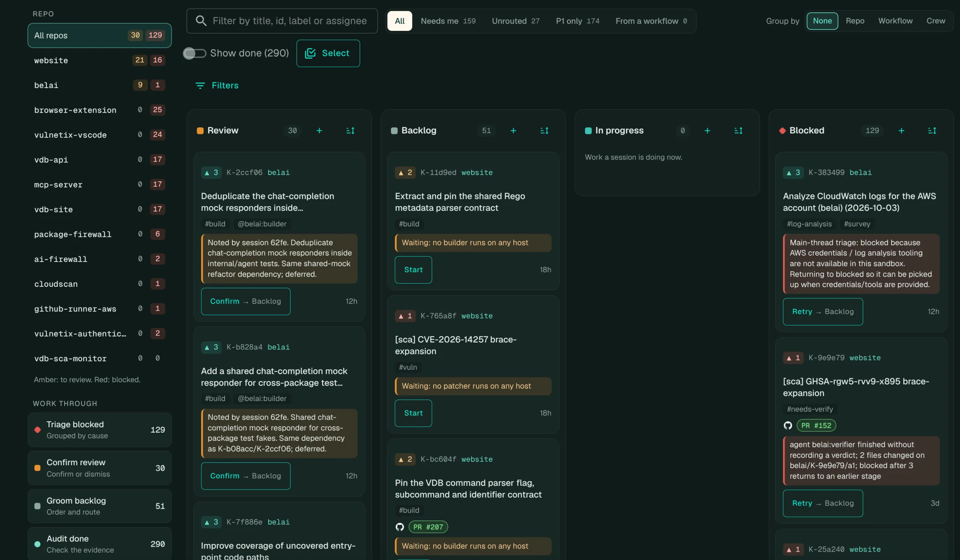Click priority 1 badge on K-9e9e79
The image size is (960, 560).
[x=793, y=358]
